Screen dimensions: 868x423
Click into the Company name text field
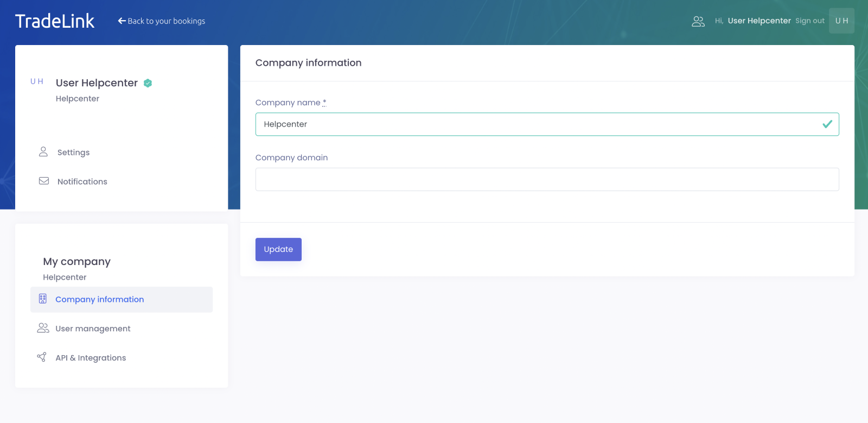pos(537,124)
